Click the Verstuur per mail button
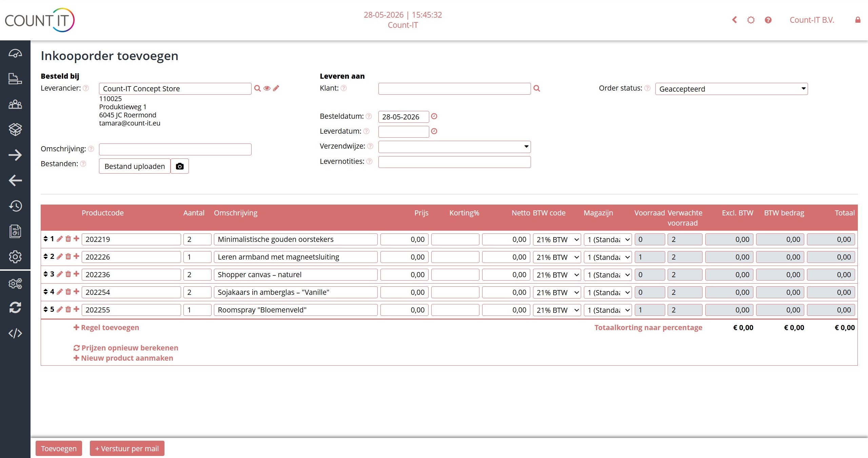Screen dimensions: 868x458 click(x=127, y=449)
